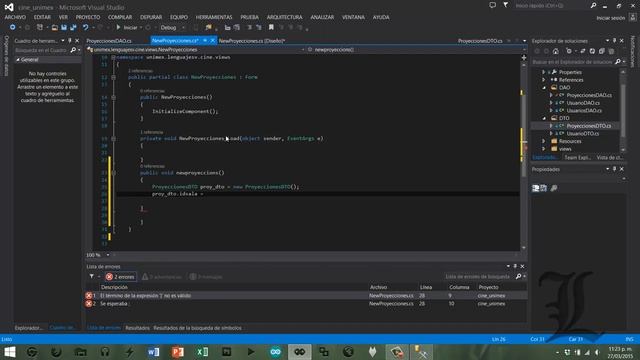
Task: Toggle the 2 errores filter button
Action: click(120, 277)
